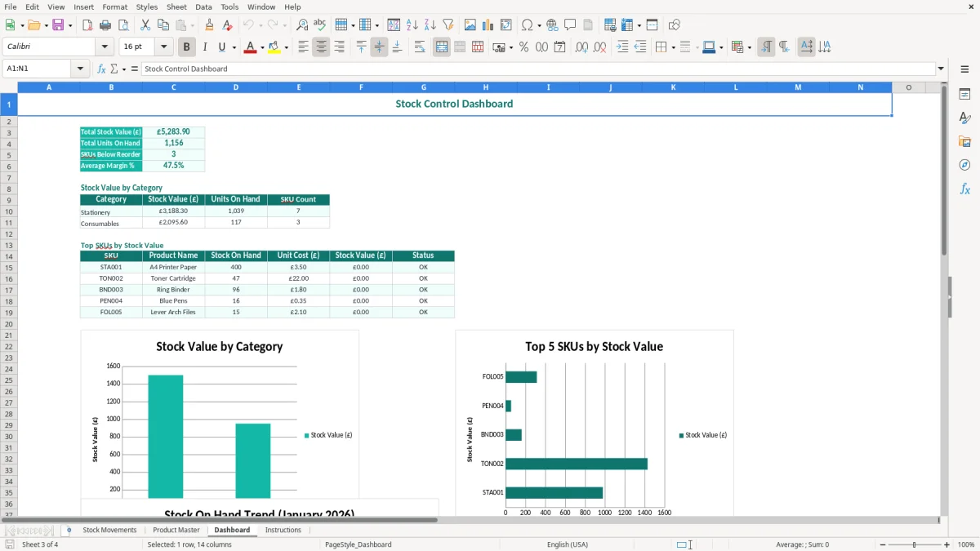Select column D header
The width and height of the screenshot is (980, 551).
pos(236,87)
